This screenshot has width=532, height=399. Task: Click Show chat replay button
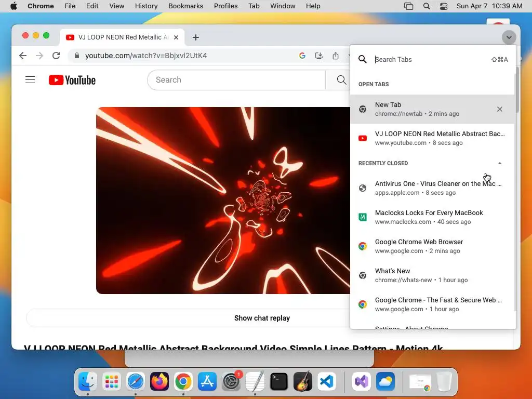[x=262, y=318]
